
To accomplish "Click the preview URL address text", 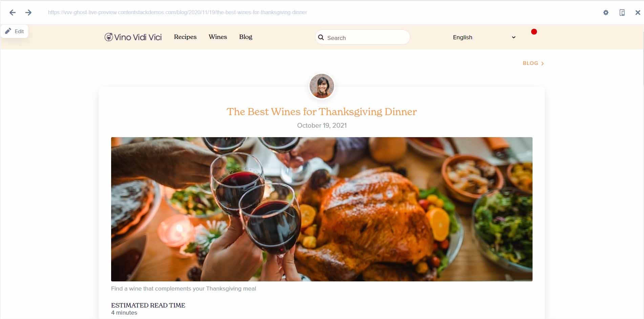I will coord(178,13).
